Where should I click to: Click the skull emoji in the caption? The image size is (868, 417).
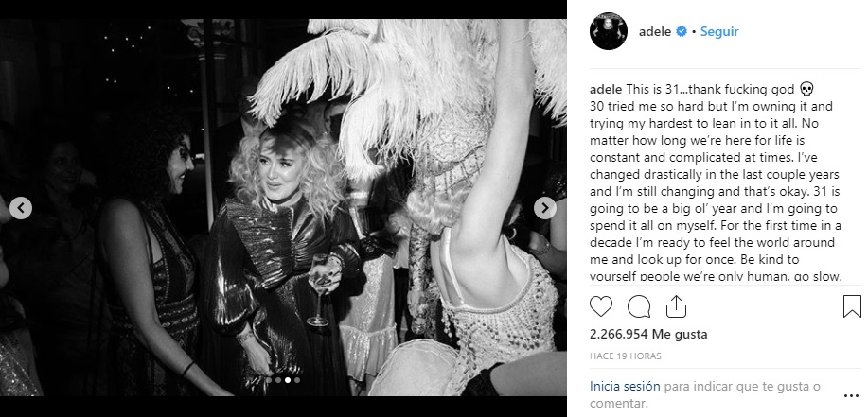[x=807, y=89]
